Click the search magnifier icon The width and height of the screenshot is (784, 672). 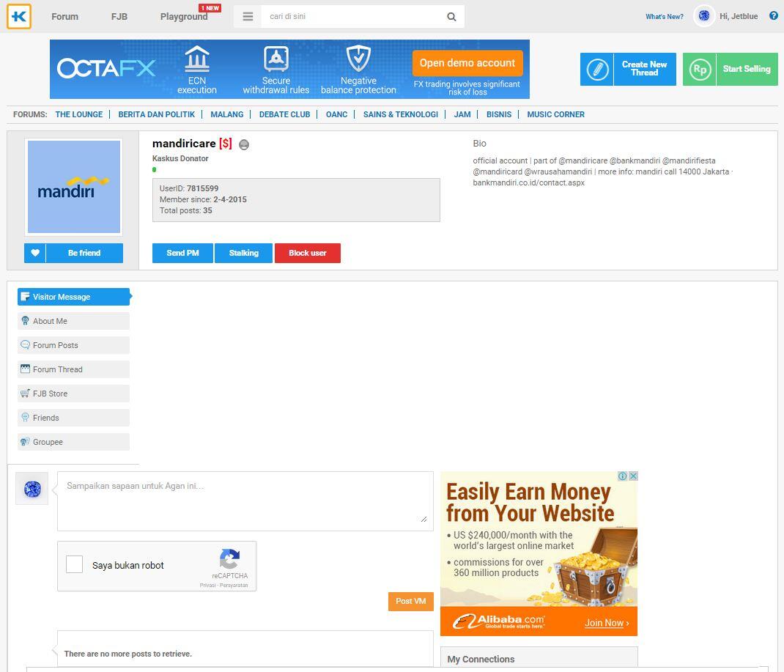click(451, 17)
